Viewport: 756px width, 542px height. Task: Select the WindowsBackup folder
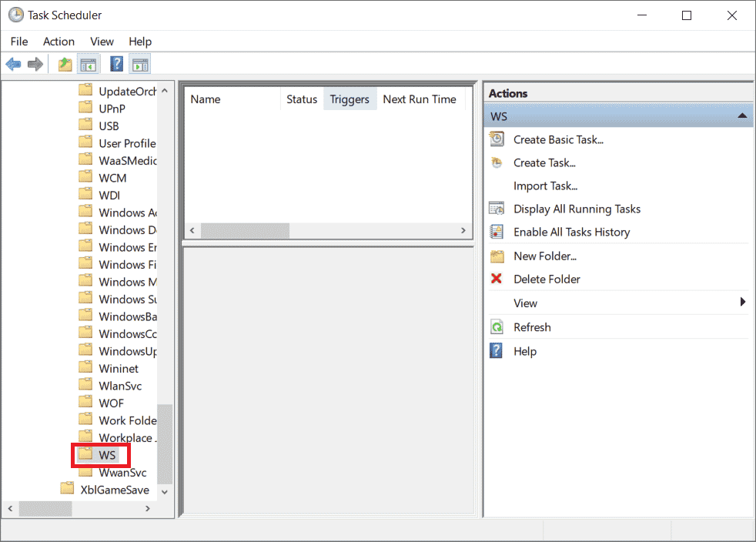pyautogui.click(x=128, y=316)
